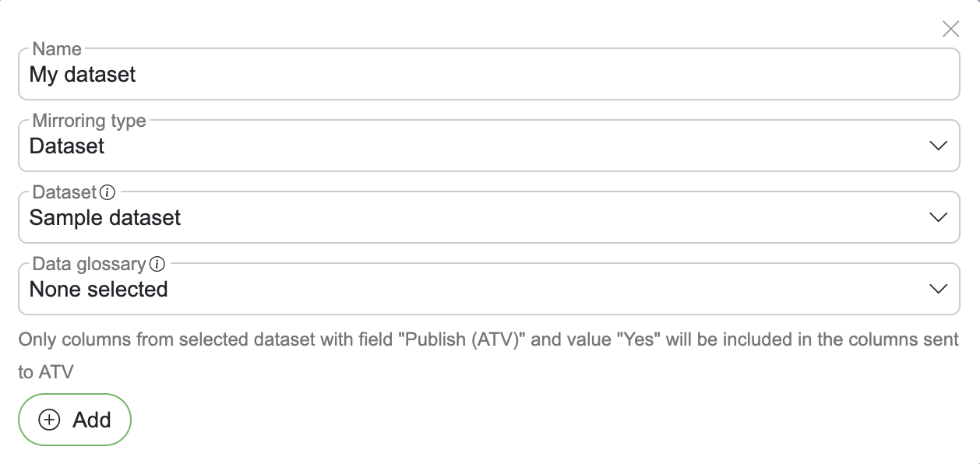980x464 pixels.
Task: Expand the Dataset field chevron arrow
Action: 938,217
